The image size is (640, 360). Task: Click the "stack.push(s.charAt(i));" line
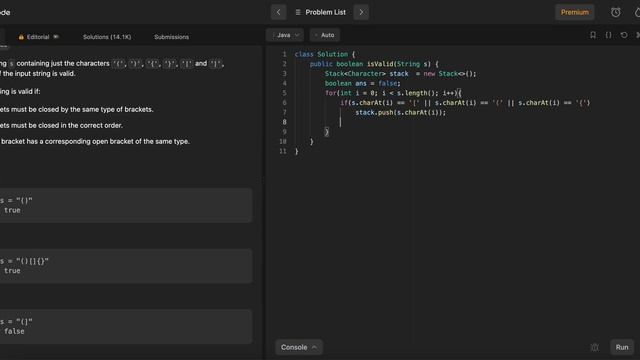pyautogui.click(x=400, y=113)
